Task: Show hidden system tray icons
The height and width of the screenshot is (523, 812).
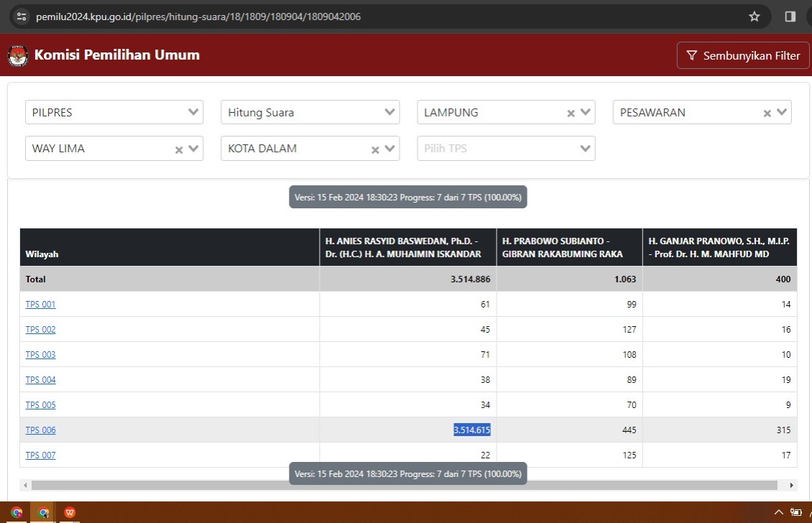Action: coord(778,512)
